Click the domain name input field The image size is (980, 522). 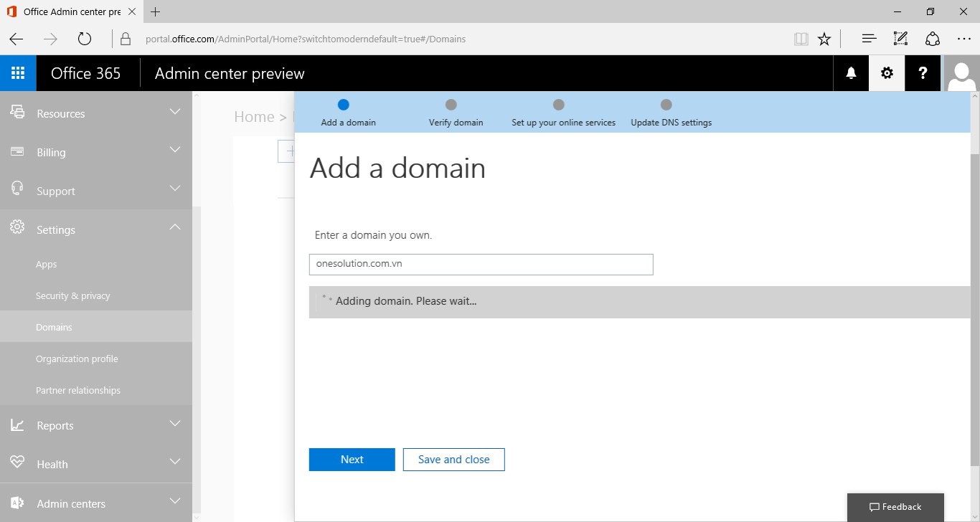click(x=481, y=264)
